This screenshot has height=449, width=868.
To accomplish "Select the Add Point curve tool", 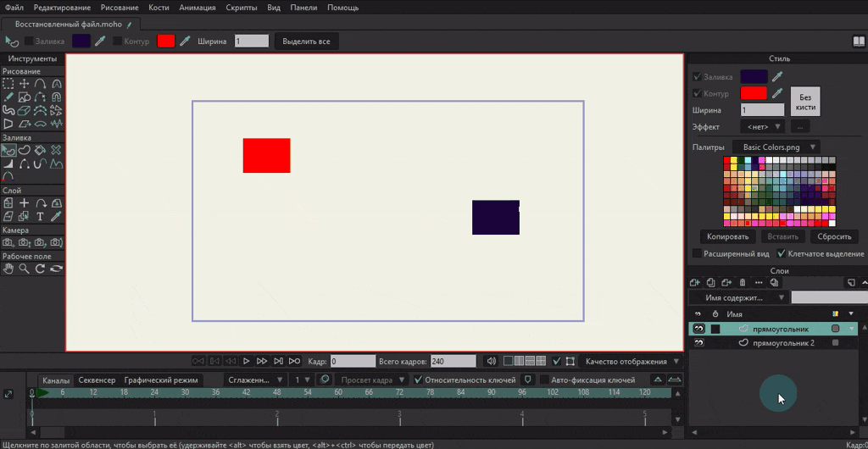I will pyautogui.click(x=40, y=84).
